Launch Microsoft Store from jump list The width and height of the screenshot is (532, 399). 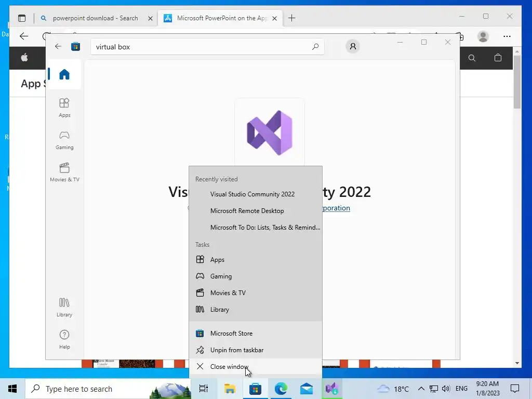coord(256,333)
